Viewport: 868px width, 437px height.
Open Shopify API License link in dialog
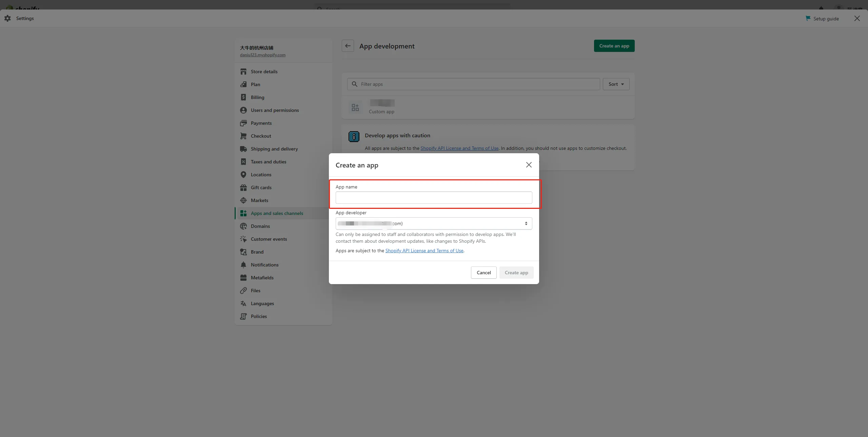[424, 251]
